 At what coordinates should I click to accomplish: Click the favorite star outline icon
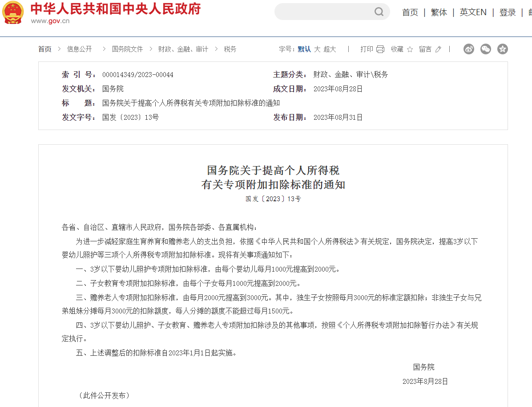pos(410,49)
